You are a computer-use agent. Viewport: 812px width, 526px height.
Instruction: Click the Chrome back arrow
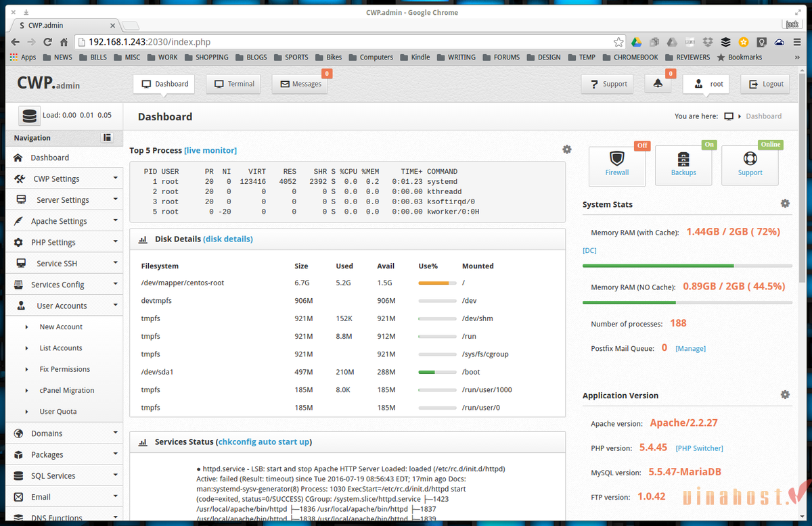[16, 41]
